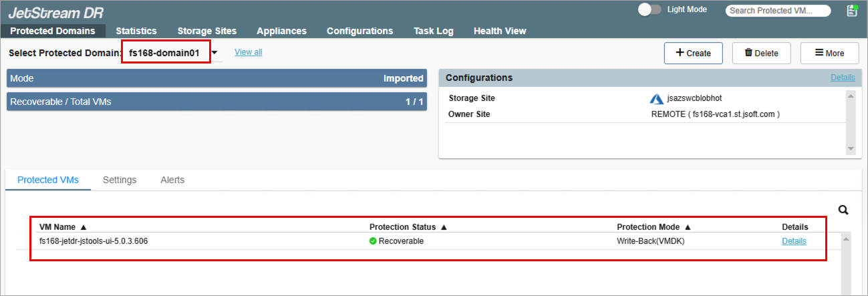Follow the View all link
868x296 pixels.
point(248,52)
